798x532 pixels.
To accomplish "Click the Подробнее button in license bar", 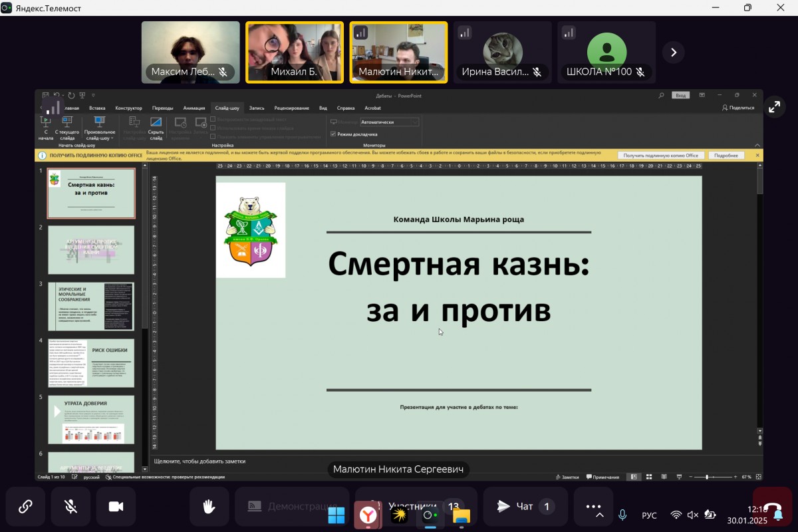I will point(726,156).
